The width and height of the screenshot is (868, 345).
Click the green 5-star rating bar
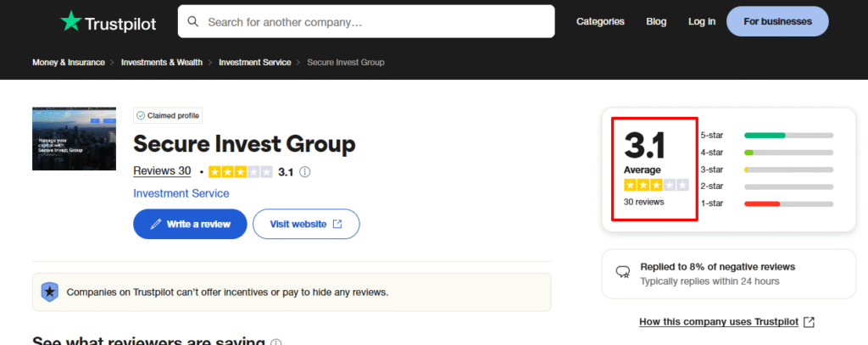coord(765,135)
